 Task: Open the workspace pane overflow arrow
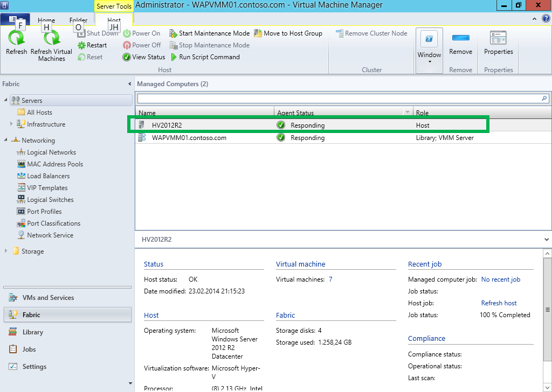130,383
